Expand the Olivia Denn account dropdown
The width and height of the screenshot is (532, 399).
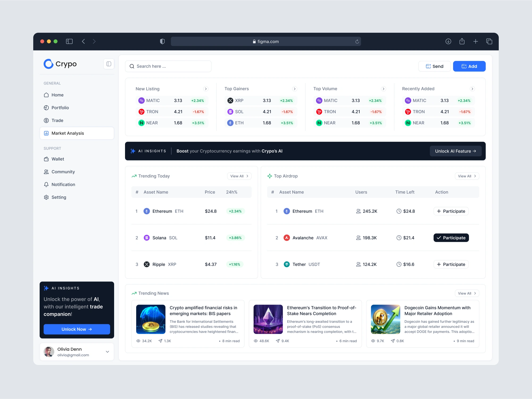pyautogui.click(x=107, y=352)
